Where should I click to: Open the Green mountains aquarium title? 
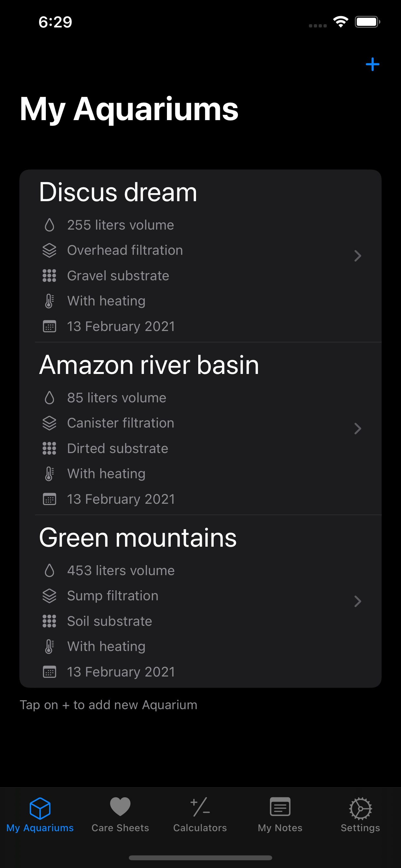pos(138,538)
